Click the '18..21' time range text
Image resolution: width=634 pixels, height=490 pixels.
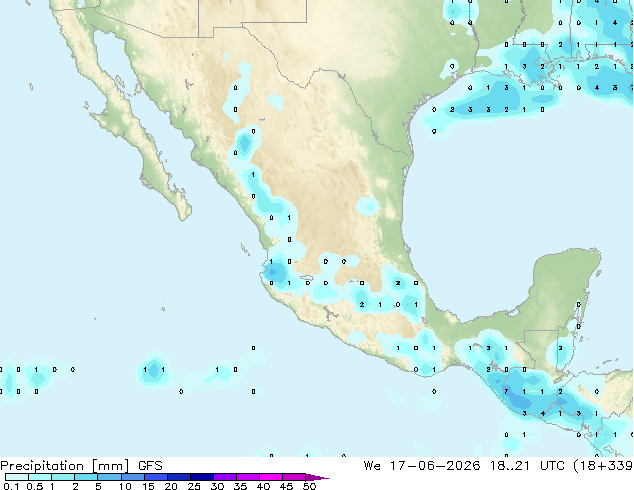pyautogui.click(x=509, y=466)
